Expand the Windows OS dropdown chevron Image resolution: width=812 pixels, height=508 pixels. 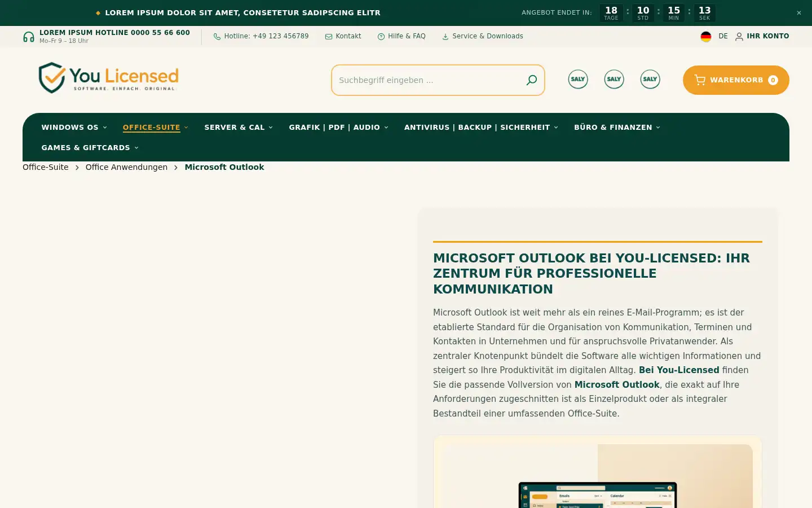[x=105, y=128]
